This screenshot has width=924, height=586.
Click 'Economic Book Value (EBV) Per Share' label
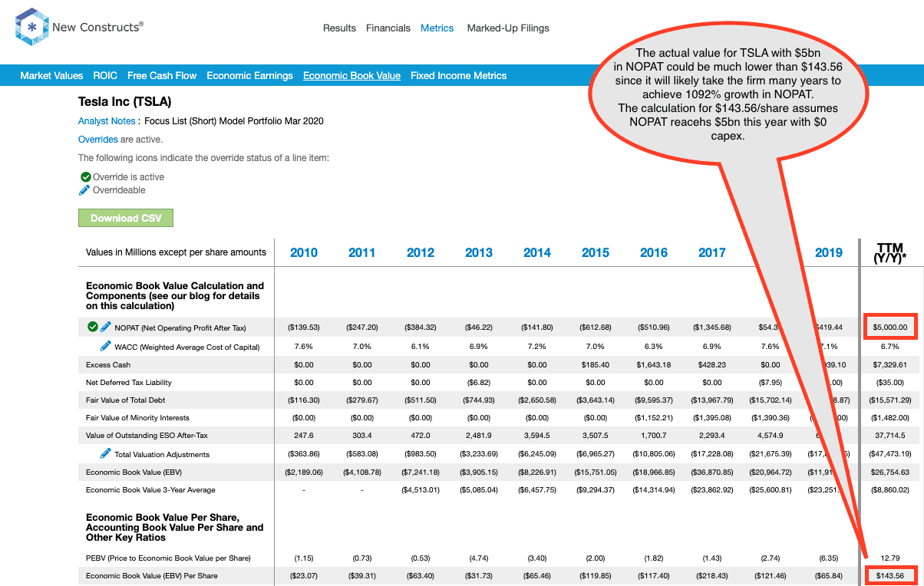tap(151, 576)
